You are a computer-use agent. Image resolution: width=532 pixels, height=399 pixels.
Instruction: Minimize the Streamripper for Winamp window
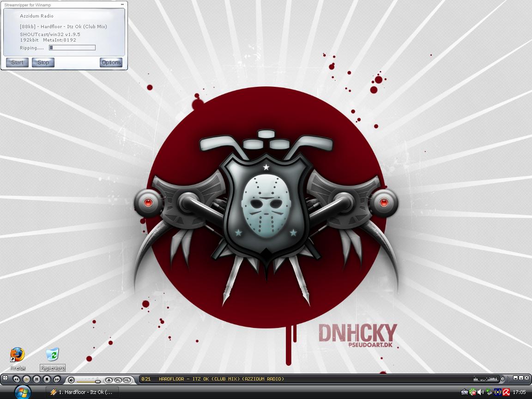click(122, 5)
